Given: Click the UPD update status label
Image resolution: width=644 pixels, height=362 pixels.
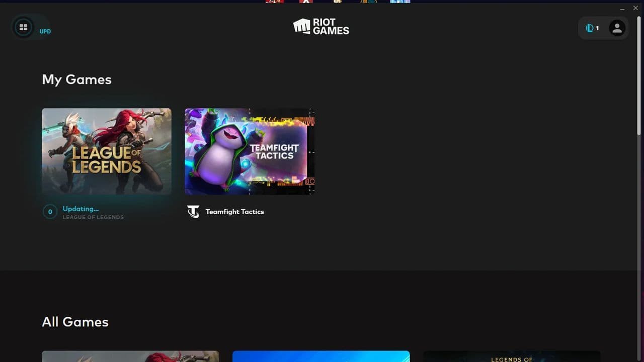Looking at the screenshot, I should tap(45, 32).
